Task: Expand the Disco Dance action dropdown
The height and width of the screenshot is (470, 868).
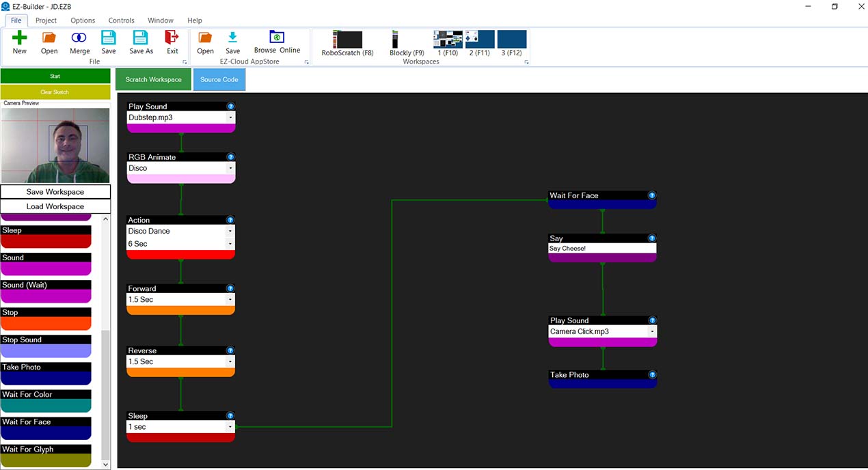Action: click(230, 232)
